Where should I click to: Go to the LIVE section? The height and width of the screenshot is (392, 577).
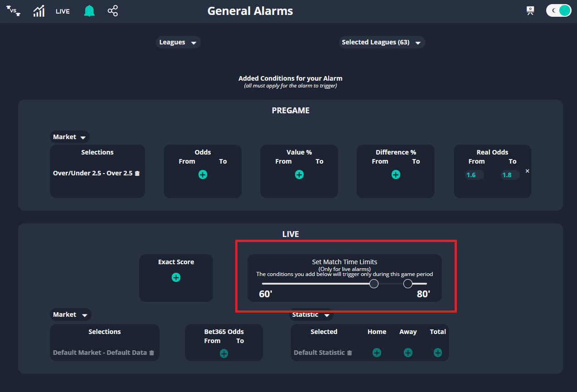63,11
